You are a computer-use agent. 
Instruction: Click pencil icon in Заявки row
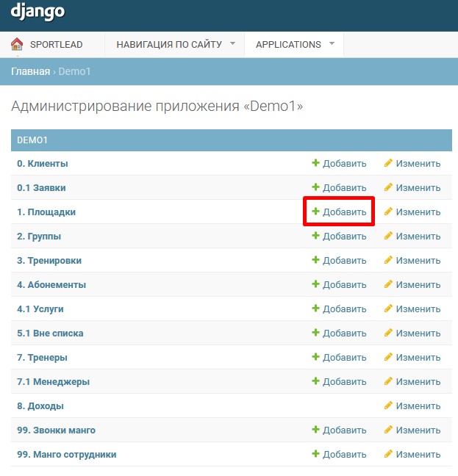389,187
